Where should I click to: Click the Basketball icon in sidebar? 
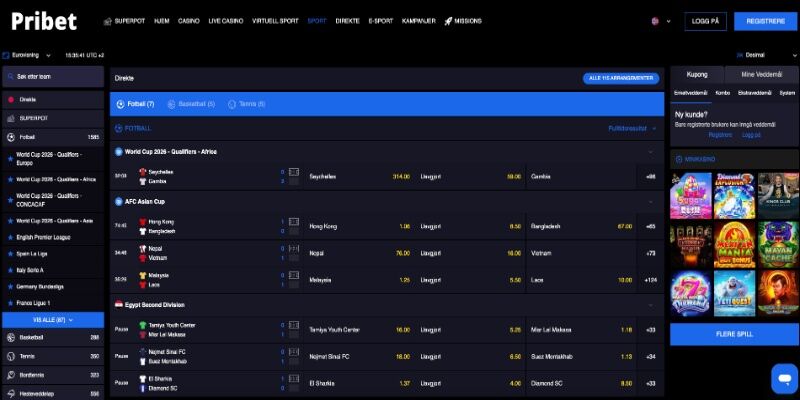(x=10, y=338)
